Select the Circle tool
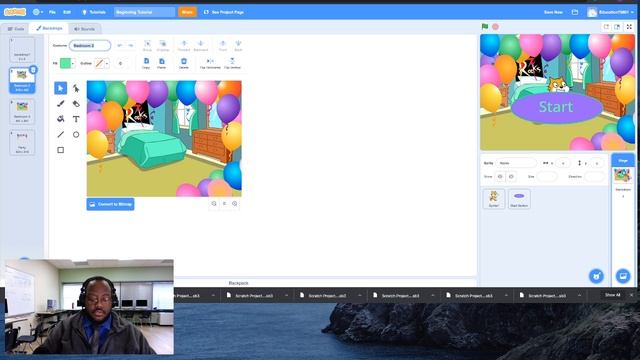640x360 pixels. [x=76, y=135]
